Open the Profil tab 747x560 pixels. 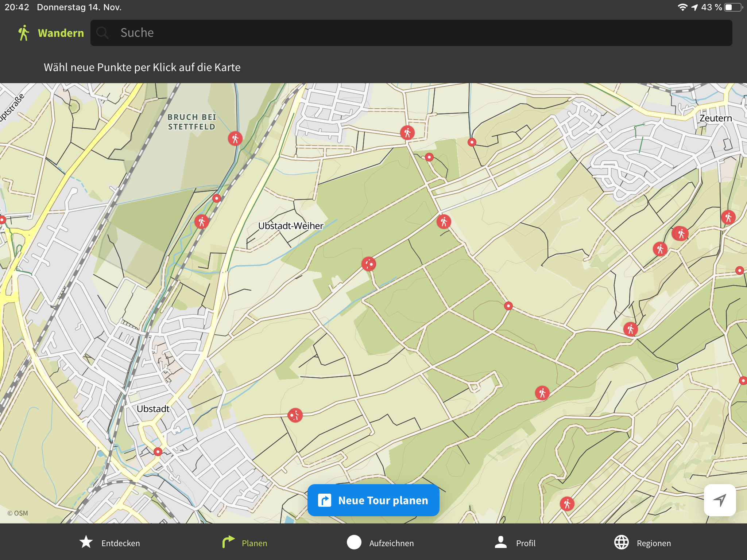coord(515,543)
